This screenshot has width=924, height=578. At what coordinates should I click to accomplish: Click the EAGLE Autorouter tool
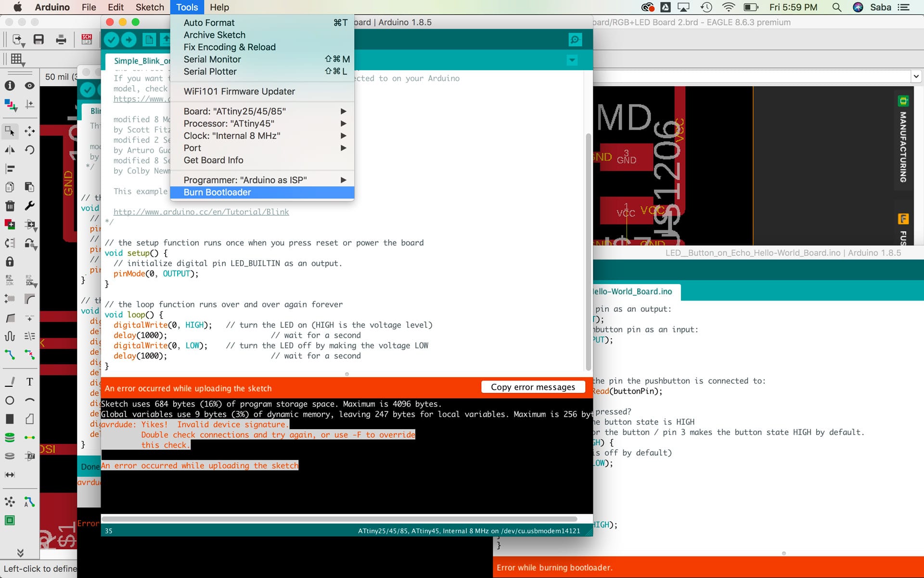[30, 502]
